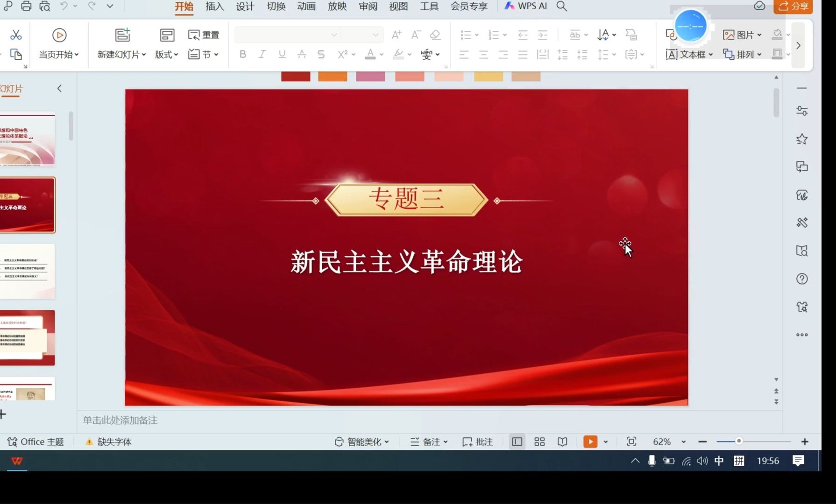Click the Increase font size icon

click(x=397, y=35)
